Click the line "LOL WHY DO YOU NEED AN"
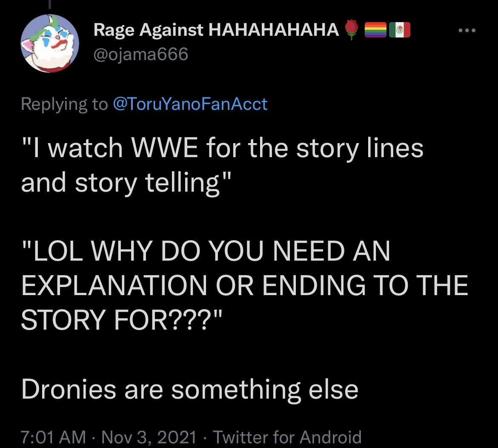This screenshot has width=498, height=448. point(206,251)
